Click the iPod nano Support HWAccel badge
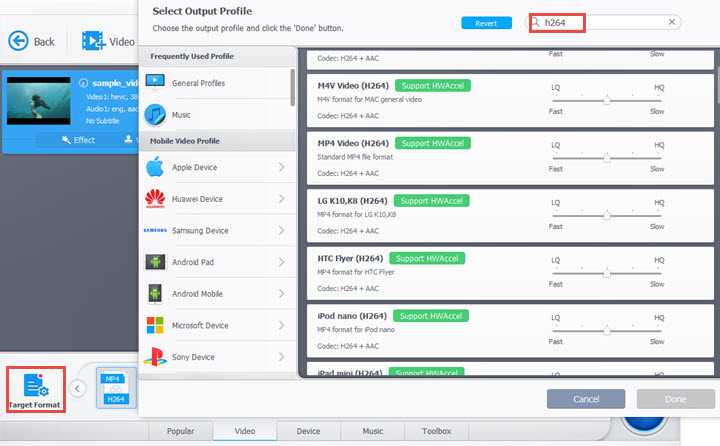The height and width of the screenshot is (446, 720). 431,316
